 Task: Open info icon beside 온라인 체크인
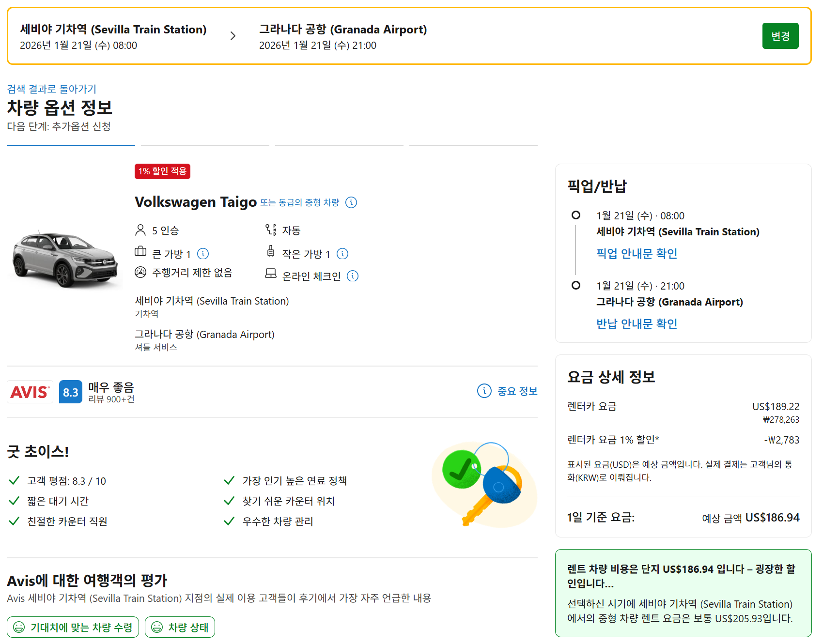(x=353, y=276)
